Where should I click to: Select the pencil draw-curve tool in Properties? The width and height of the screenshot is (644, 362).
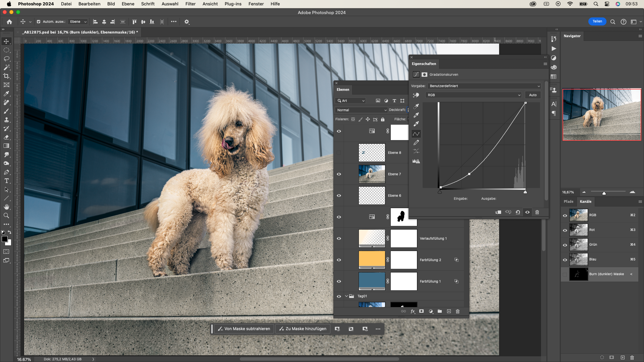coord(416,142)
